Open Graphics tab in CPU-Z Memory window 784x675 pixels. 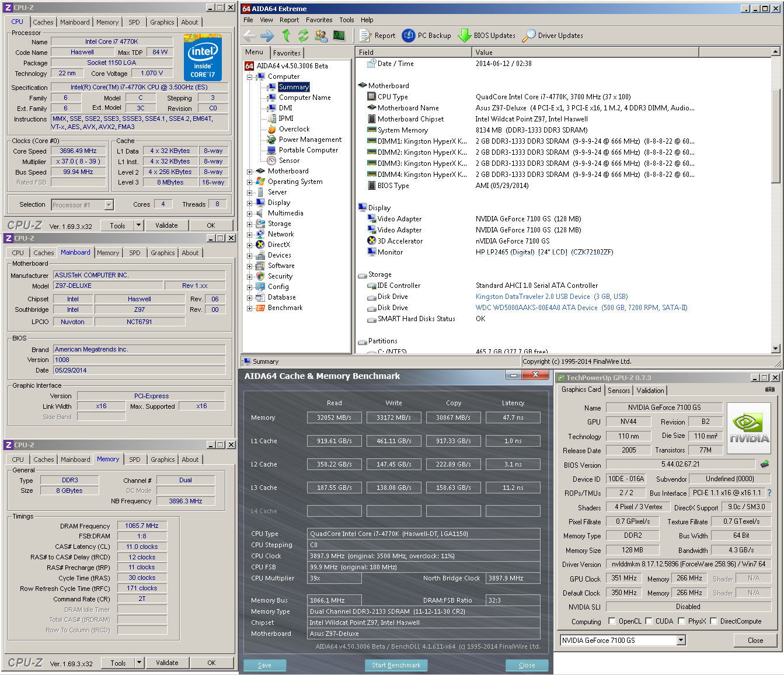pos(163,460)
